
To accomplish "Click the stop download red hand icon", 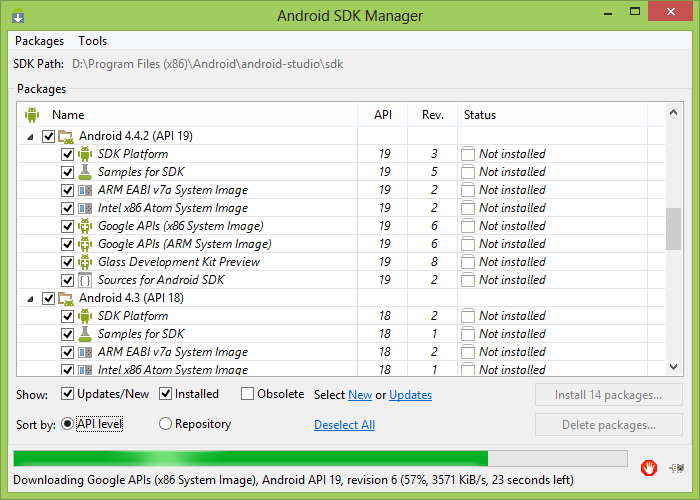I will click(x=649, y=468).
